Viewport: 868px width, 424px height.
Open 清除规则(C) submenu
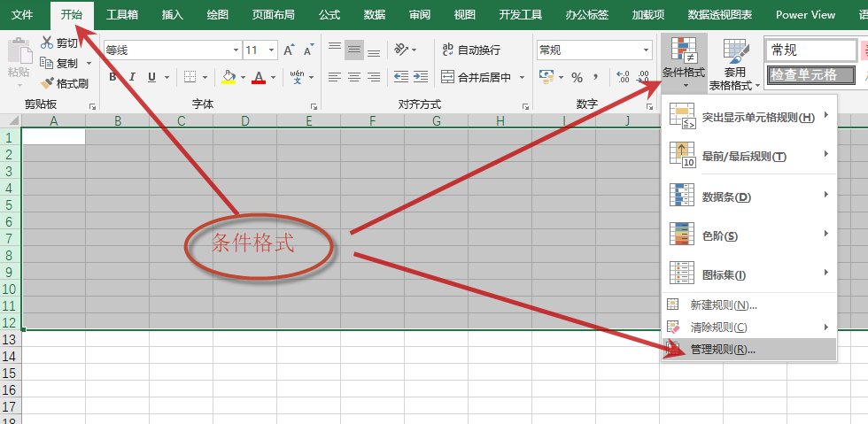[x=749, y=328]
